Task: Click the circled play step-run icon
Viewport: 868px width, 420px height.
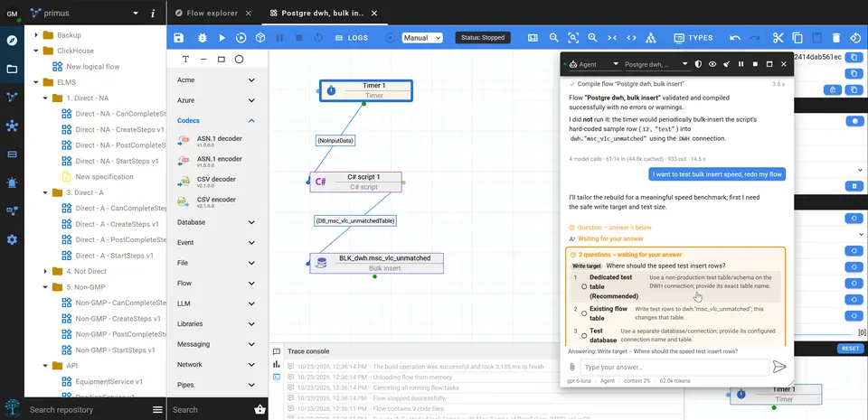Action: tap(241, 38)
